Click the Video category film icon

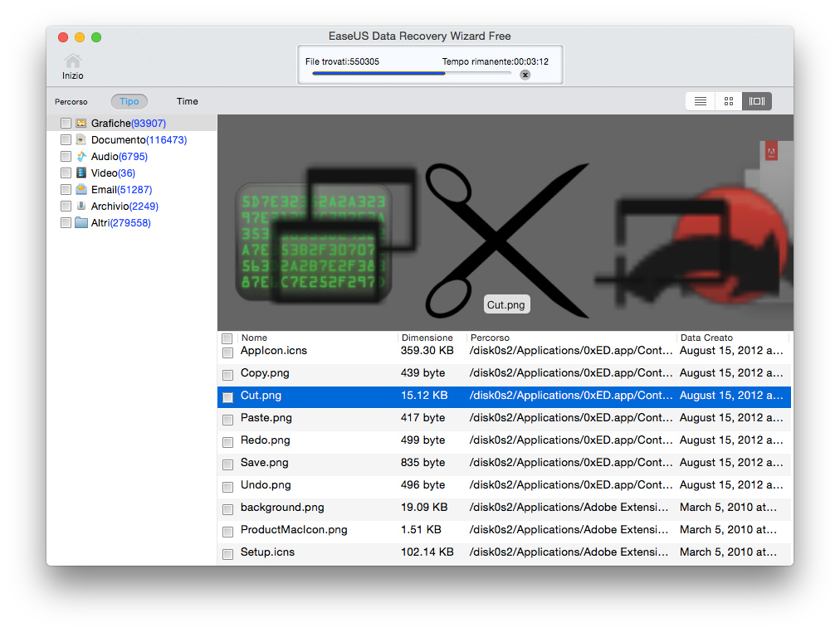point(81,173)
